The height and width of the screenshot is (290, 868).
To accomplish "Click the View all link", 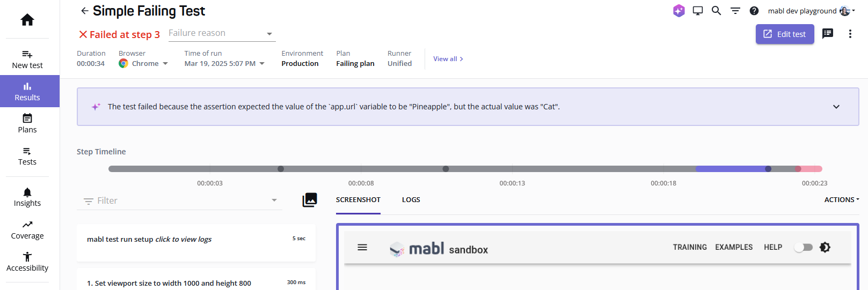I will click(x=448, y=59).
